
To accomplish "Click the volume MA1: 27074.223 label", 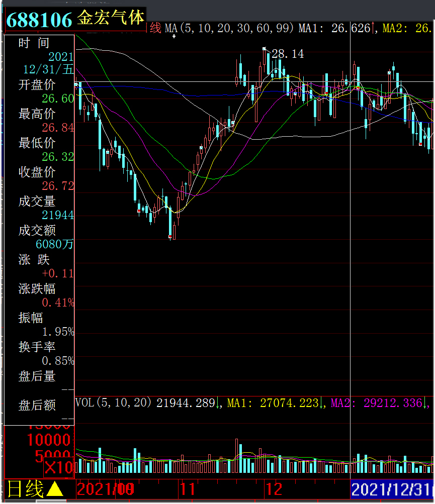I will click(x=273, y=403).
